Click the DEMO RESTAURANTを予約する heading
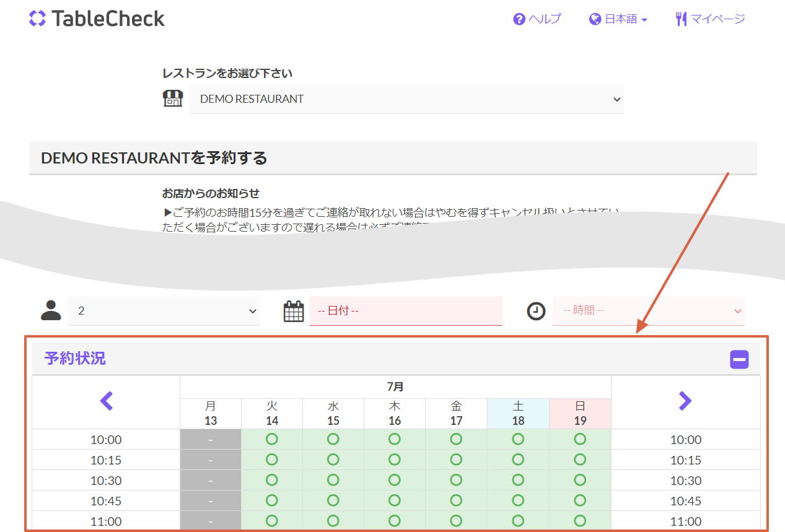This screenshot has height=532, width=785. (154, 158)
